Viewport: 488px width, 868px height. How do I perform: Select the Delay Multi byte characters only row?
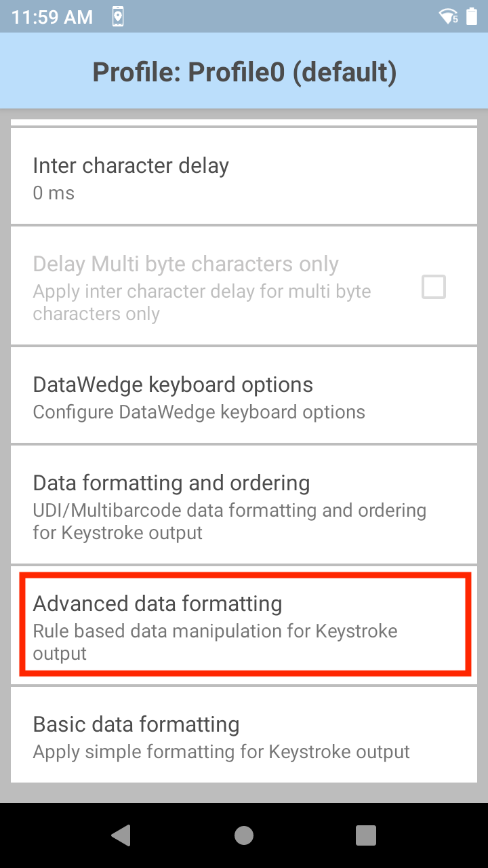[x=244, y=286]
